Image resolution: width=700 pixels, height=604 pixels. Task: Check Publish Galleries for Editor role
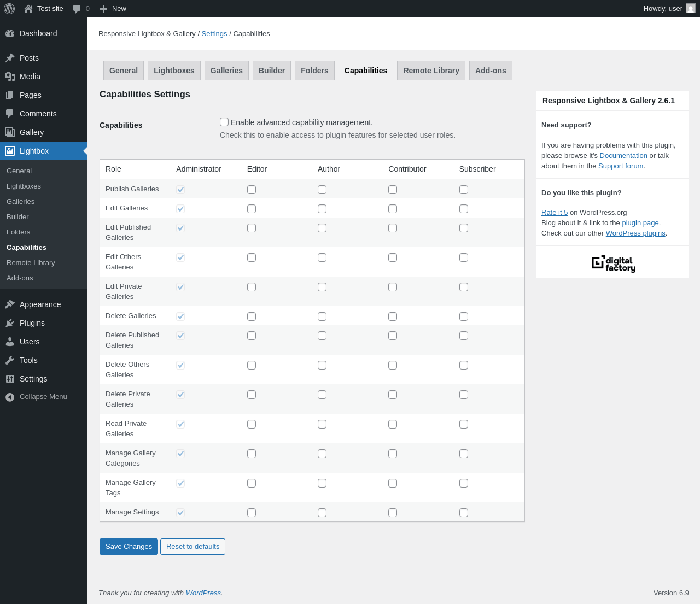pos(252,190)
